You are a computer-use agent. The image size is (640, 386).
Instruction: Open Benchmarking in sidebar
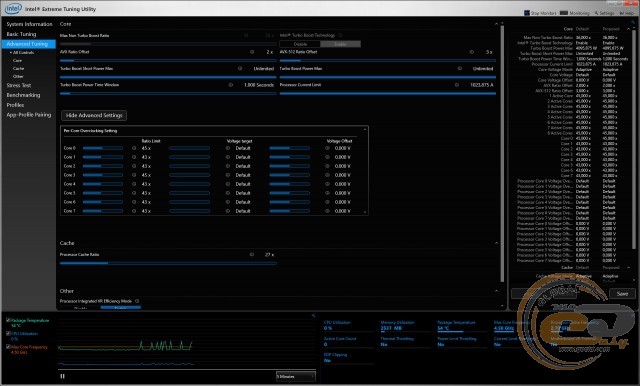tap(23, 95)
